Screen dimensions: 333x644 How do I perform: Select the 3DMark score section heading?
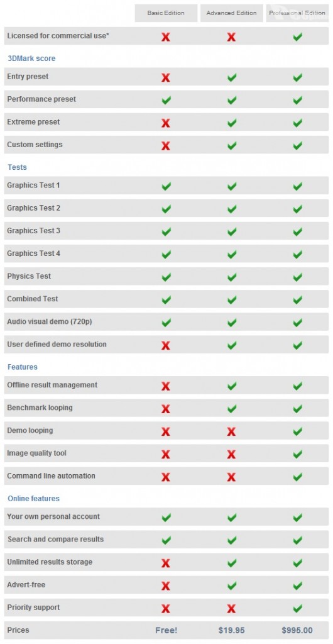[x=31, y=58]
